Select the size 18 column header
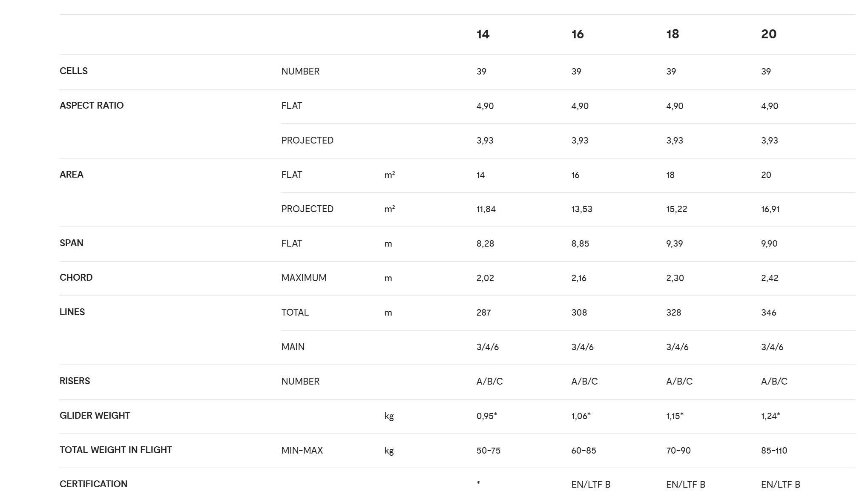The image size is (868, 500). [x=673, y=34]
